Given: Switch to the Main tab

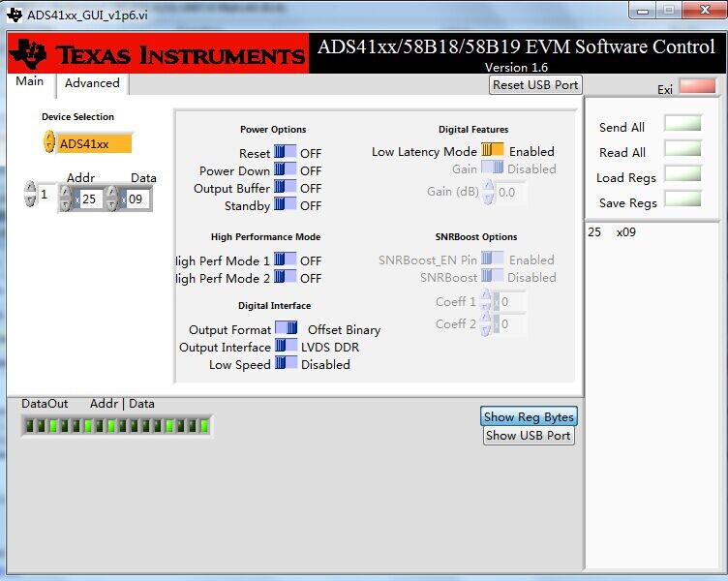Looking at the screenshot, I should [30, 81].
